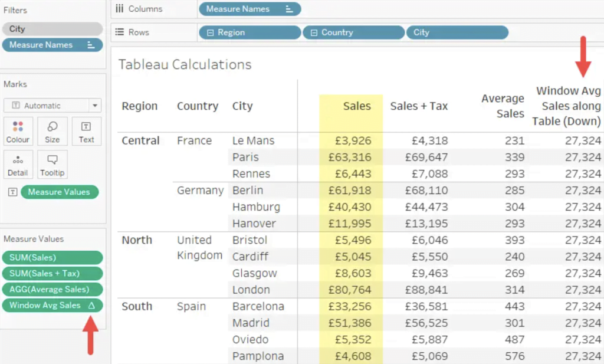Select the Oviedo city label
This screenshot has width=604, height=364.
click(250, 339)
